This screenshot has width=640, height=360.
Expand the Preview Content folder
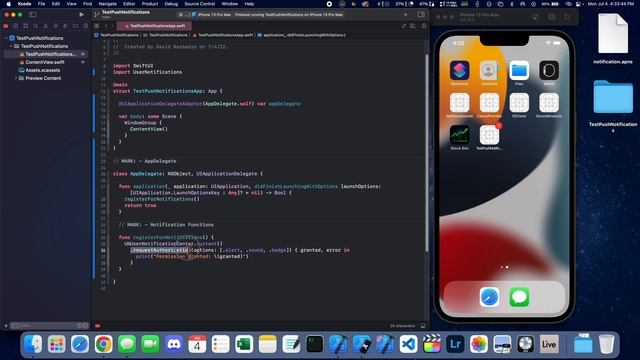tap(16, 78)
